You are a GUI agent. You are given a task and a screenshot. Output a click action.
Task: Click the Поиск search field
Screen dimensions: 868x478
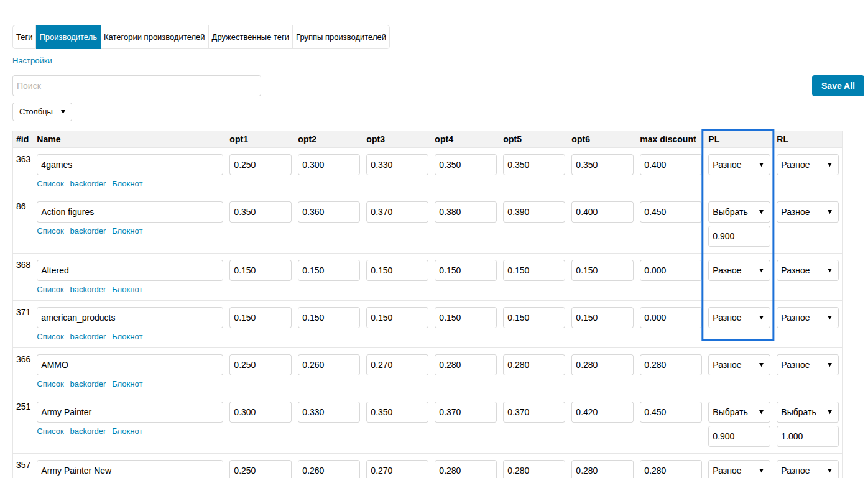(x=137, y=86)
